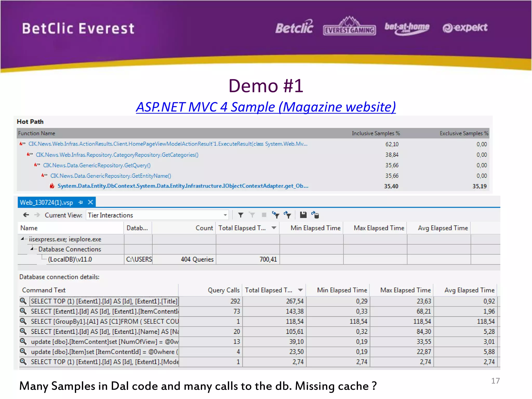Viewport: 532px width, 399px height.
Task: Click the Name column header
Action: (71, 228)
